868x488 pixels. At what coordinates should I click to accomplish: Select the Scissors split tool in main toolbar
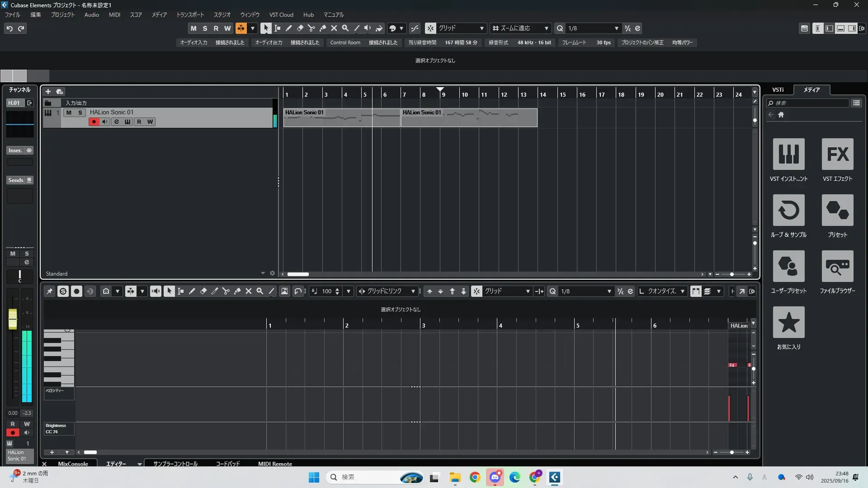[311, 28]
